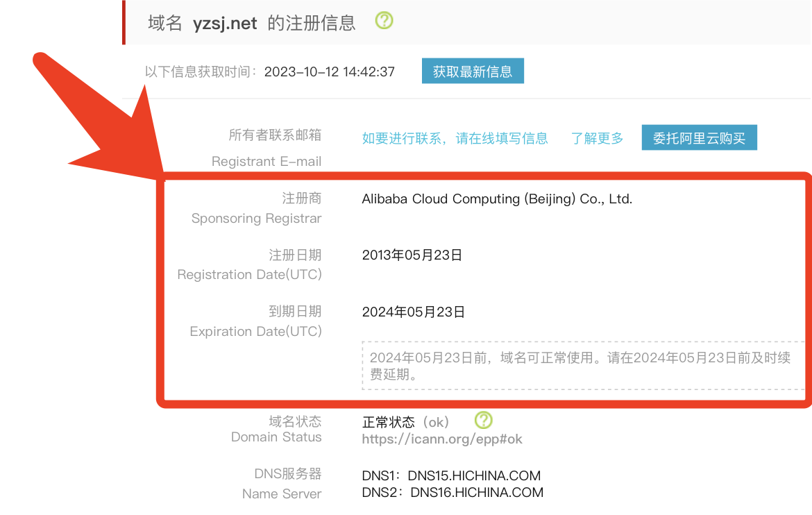Image resolution: width=812 pixels, height=515 pixels.
Task: Click the Name Server label
Action: click(282, 494)
